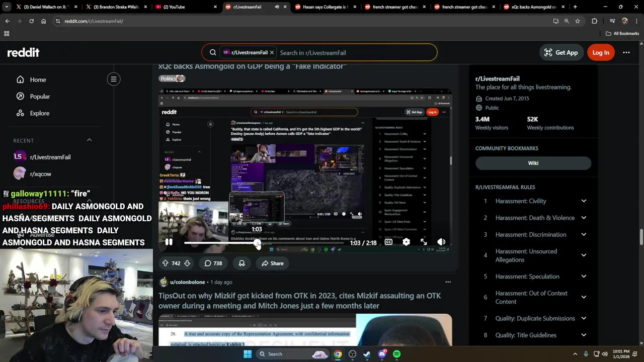Mute audio on r/LivestreamFail tab
Image resolution: width=644 pixels, height=362 pixels.
(x=277, y=7)
